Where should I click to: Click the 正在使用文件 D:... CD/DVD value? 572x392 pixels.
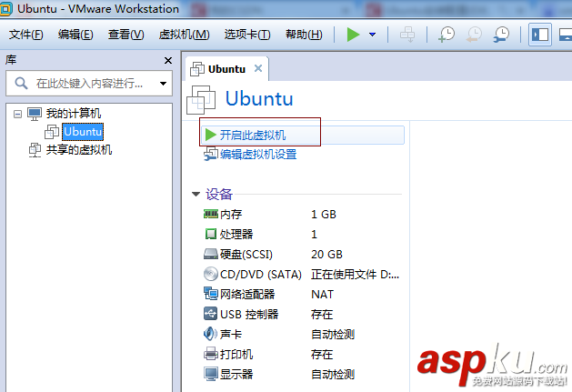coord(355,275)
